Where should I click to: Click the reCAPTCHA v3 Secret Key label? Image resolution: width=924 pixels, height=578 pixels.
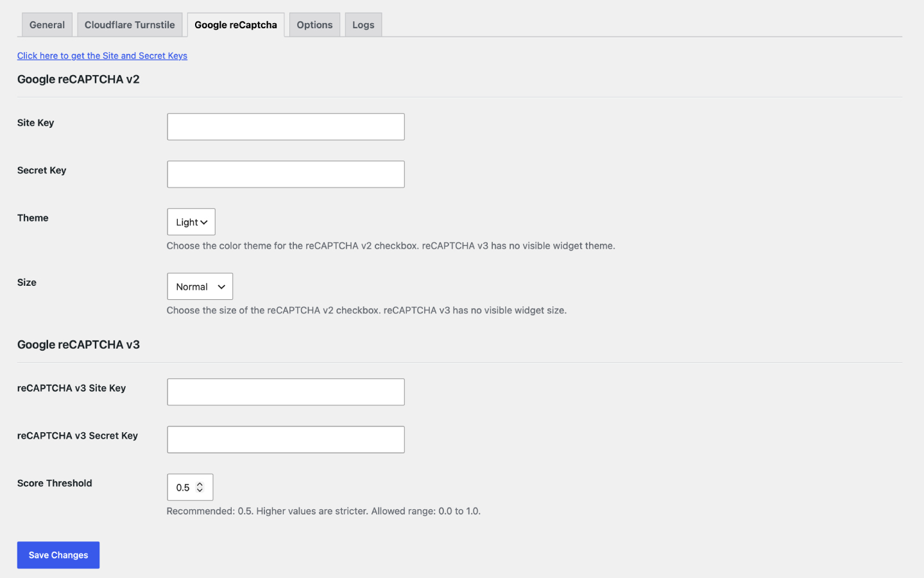[x=78, y=435]
